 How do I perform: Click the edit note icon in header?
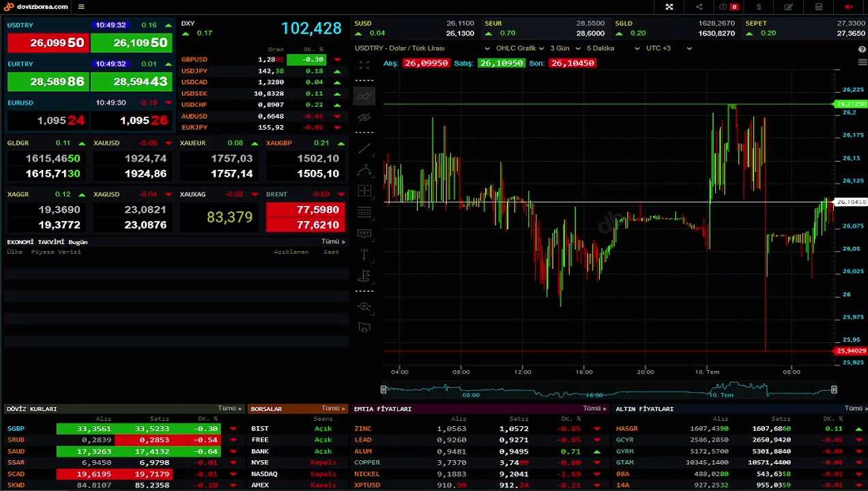[x=788, y=7]
